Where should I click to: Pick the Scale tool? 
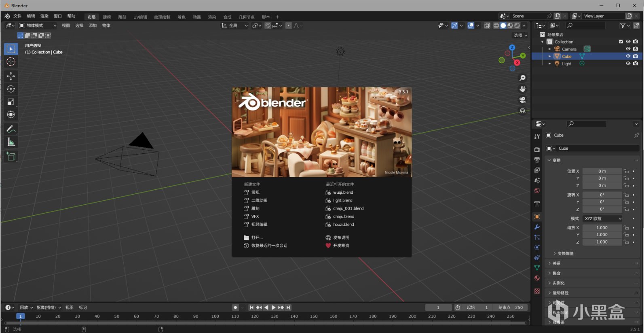click(x=11, y=102)
